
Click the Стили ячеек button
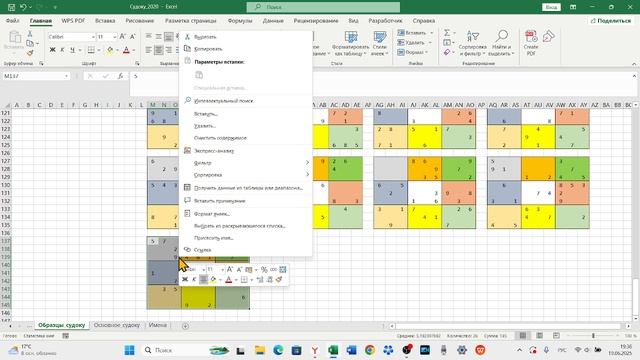pyautogui.click(x=379, y=43)
